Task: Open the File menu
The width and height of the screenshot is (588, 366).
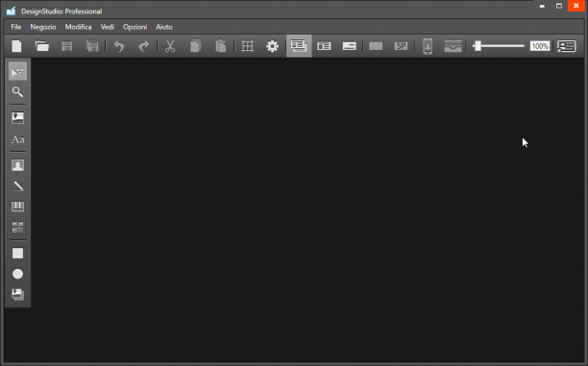Action: [x=15, y=27]
